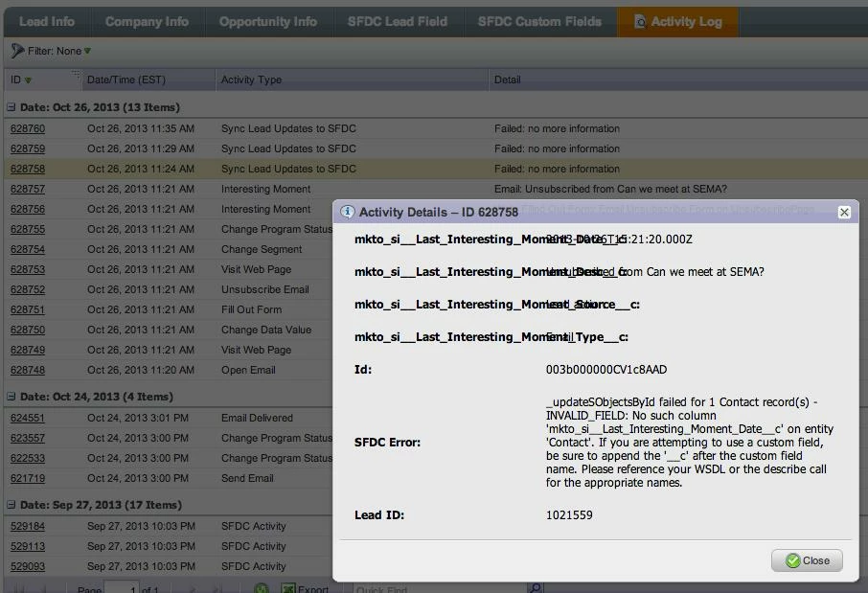Image resolution: width=868 pixels, height=593 pixels.
Task: Click the 'Open Email' activity type
Action: tap(248, 370)
